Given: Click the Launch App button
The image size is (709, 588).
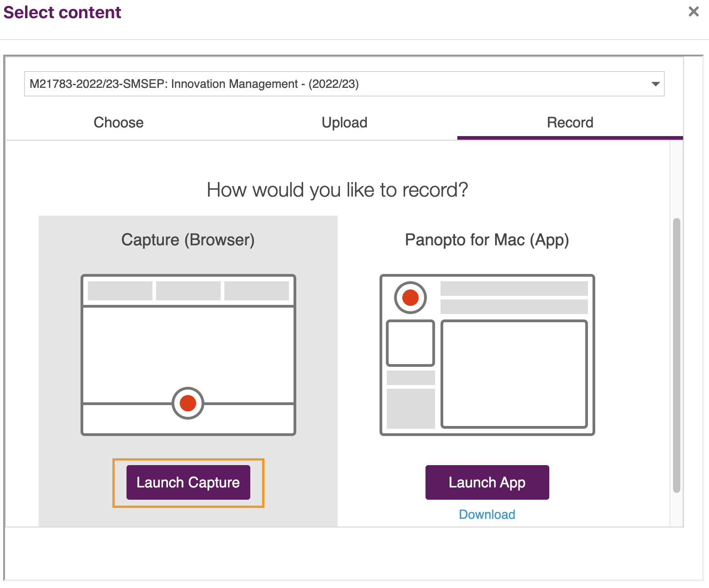Looking at the screenshot, I should coord(487,482).
